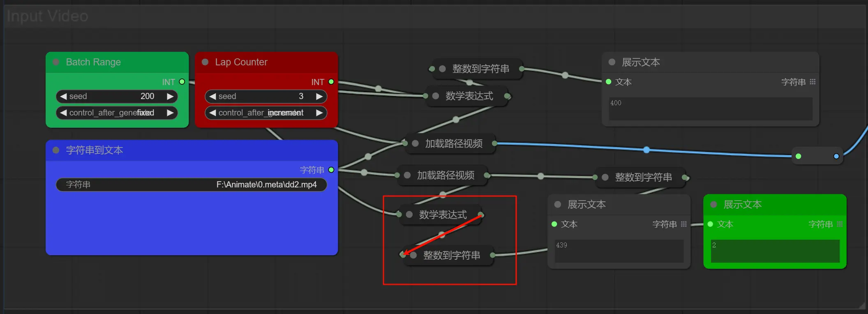
Task: Click the Batch Range node's collapse dot
Action: [x=56, y=62]
